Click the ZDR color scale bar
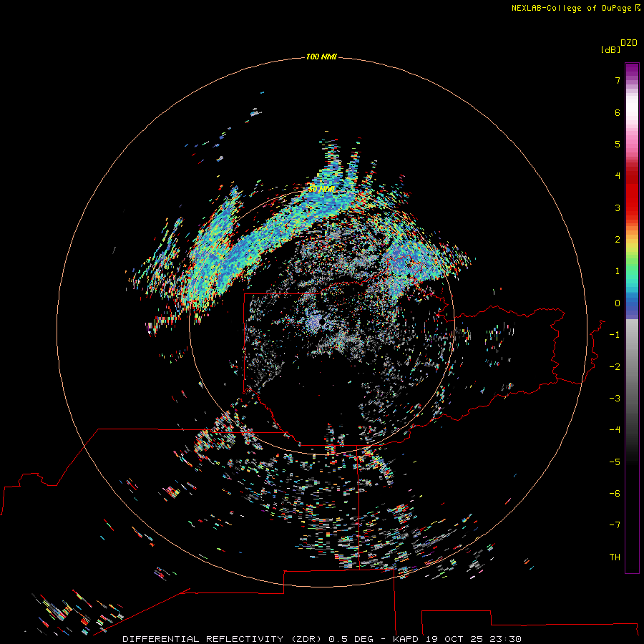Image resolution: width=644 pixels, height=644 pixels. click(x=632, y=318)
